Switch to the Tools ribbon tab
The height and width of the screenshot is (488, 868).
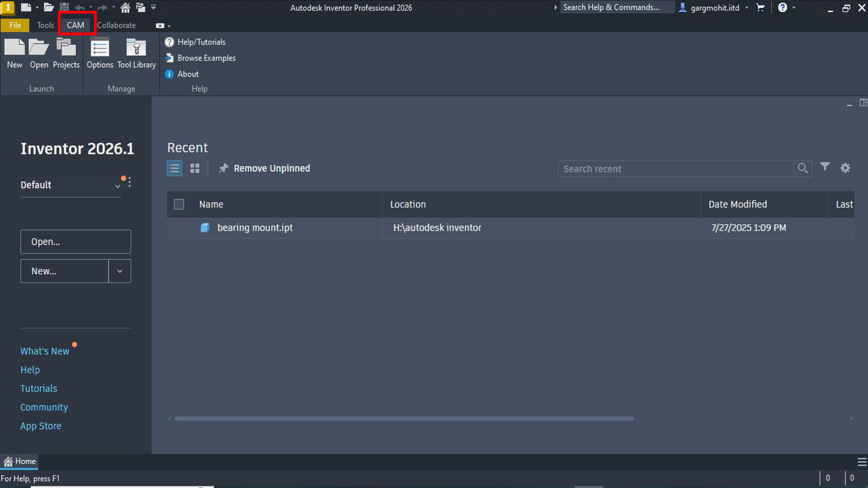click(x=45, y=25)
